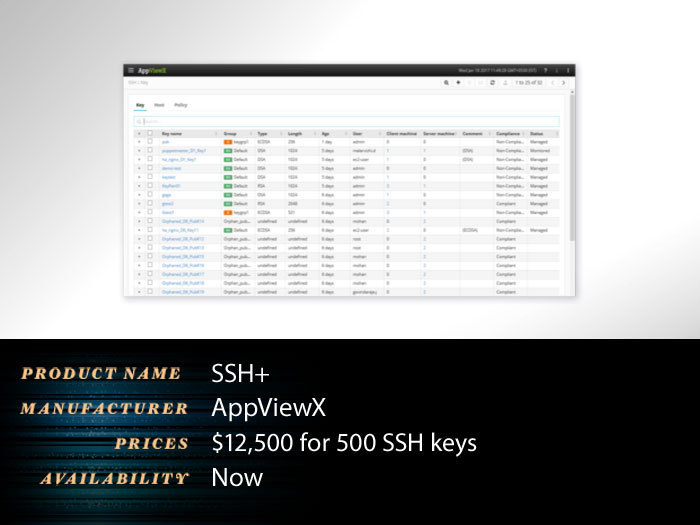Expand the Orphaned_DK_PubK13 row
The height and width of the screenshot is (525, 700).
coord(139,248)
